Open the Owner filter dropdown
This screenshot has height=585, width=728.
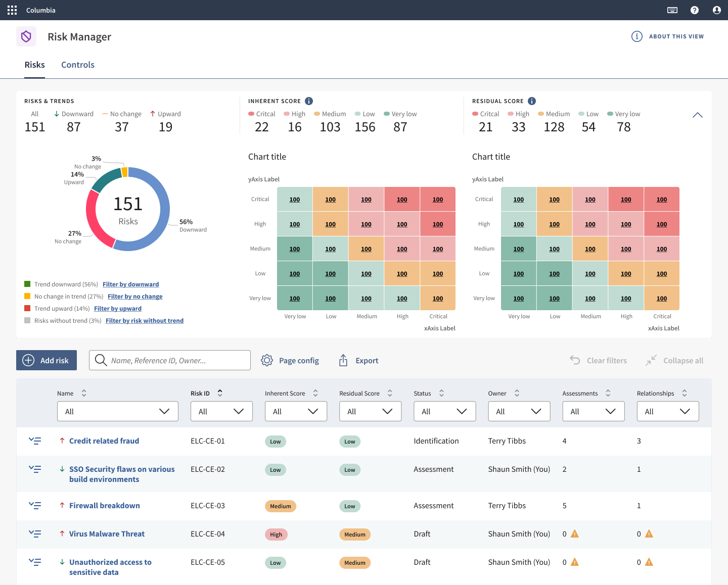point(519,411)
